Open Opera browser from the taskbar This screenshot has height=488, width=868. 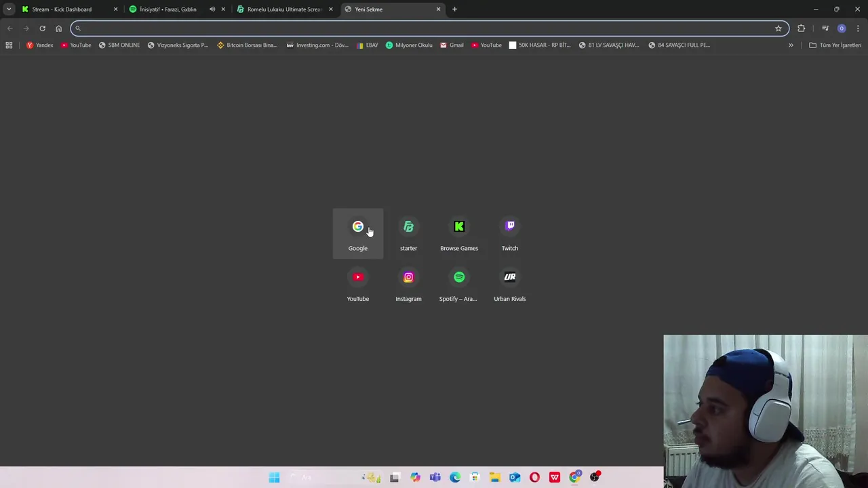point(535,477)
